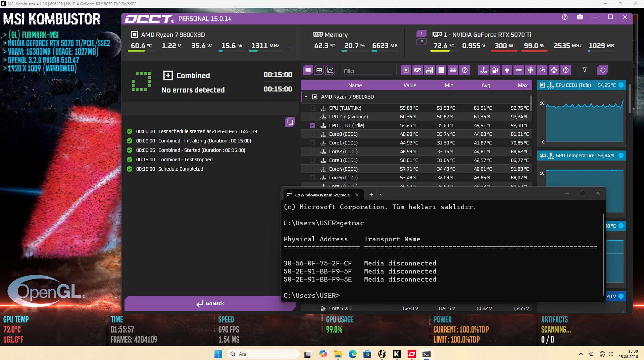The image size is (644, 360).
Task: Filter sensors by frequency gauge icon
Action: click(542, 70)
